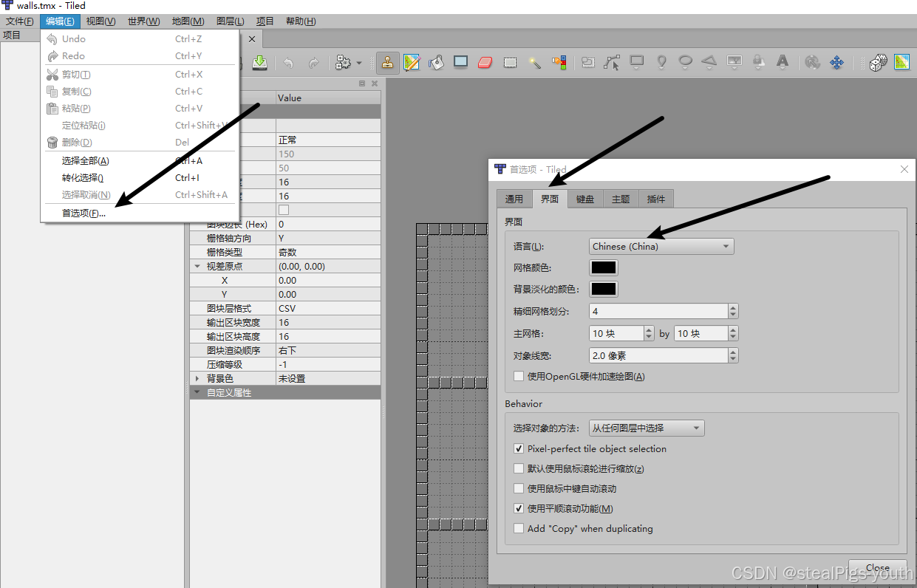Select the Insert Point tool

pyautogui.click(x=661, y=63)
